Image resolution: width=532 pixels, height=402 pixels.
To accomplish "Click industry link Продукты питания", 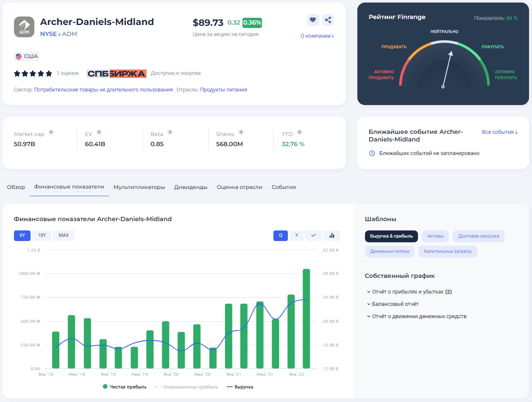I will point(223,90).
